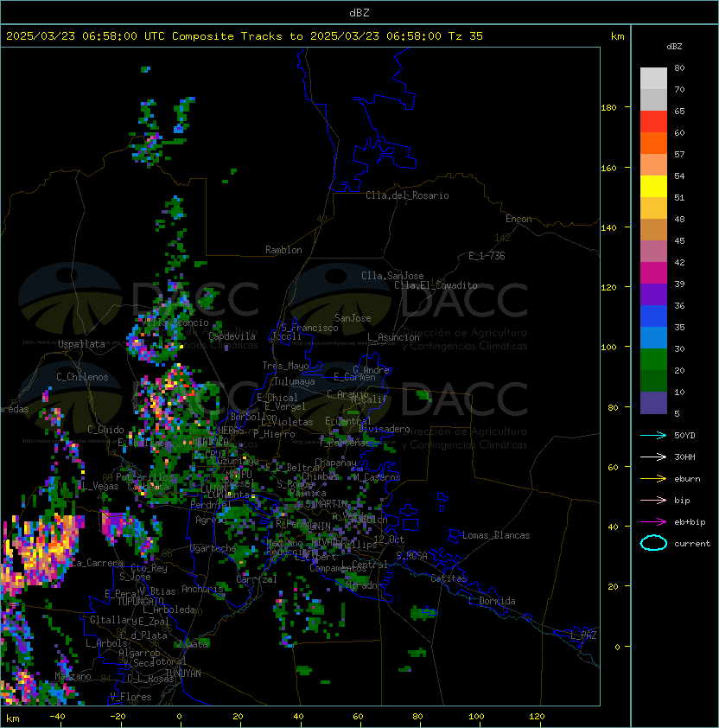Click the Lomas_Blancas place label
This screenshot has width=719, height=728.
[496, 535]
